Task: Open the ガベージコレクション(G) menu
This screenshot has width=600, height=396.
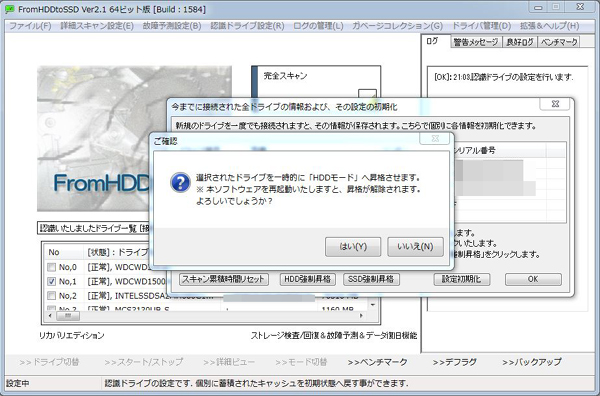Action: (397, 26)
